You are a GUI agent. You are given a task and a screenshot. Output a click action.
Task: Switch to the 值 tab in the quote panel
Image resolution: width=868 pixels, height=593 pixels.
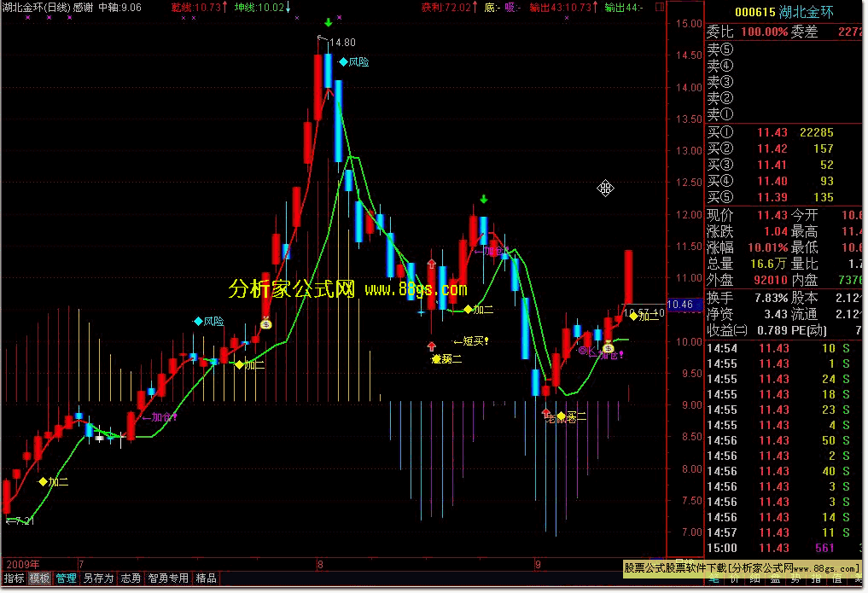pyautogui.click(x=837, y=579)
